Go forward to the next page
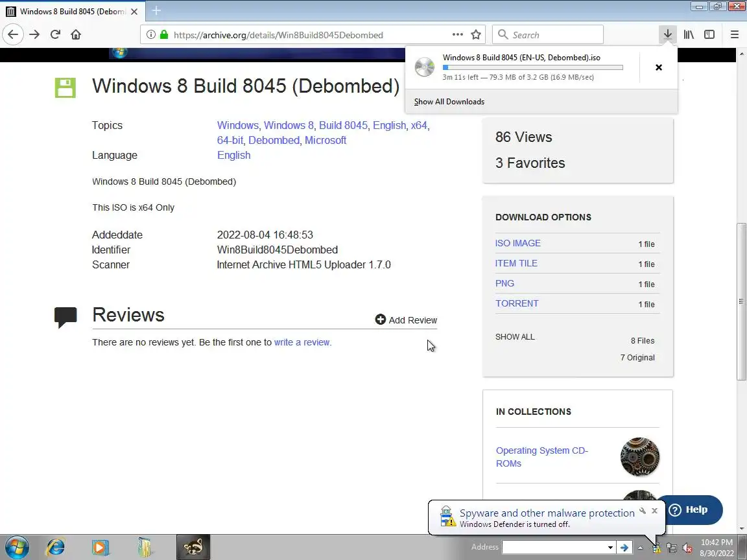 point(34,35)
